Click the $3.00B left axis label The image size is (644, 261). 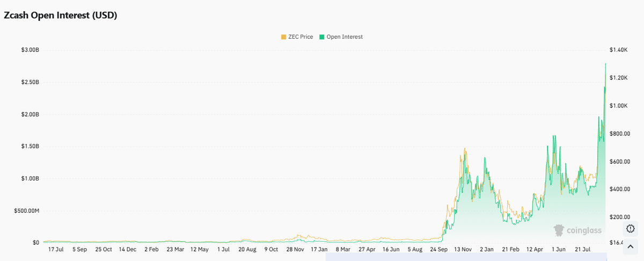click(29, 50)
